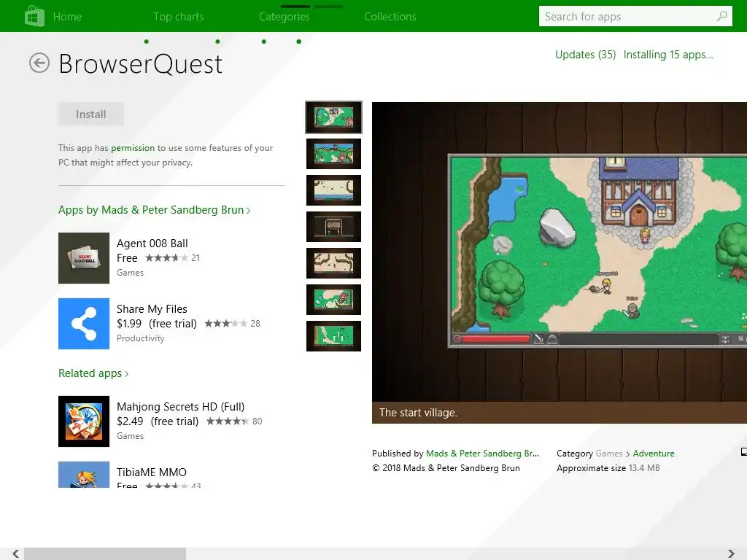Image resolution: width=747 pixels, height=560 pixels.
Task: Click the Share My Files star rating
Action: 226,324
